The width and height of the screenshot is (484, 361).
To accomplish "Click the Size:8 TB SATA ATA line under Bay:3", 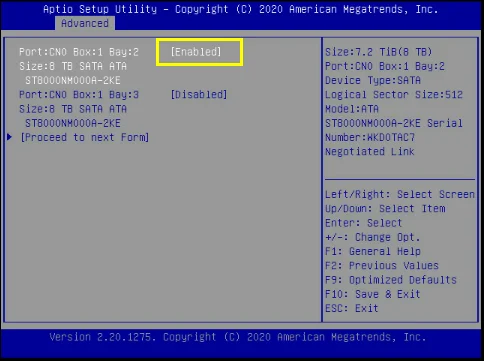I will tap(73, 109).
